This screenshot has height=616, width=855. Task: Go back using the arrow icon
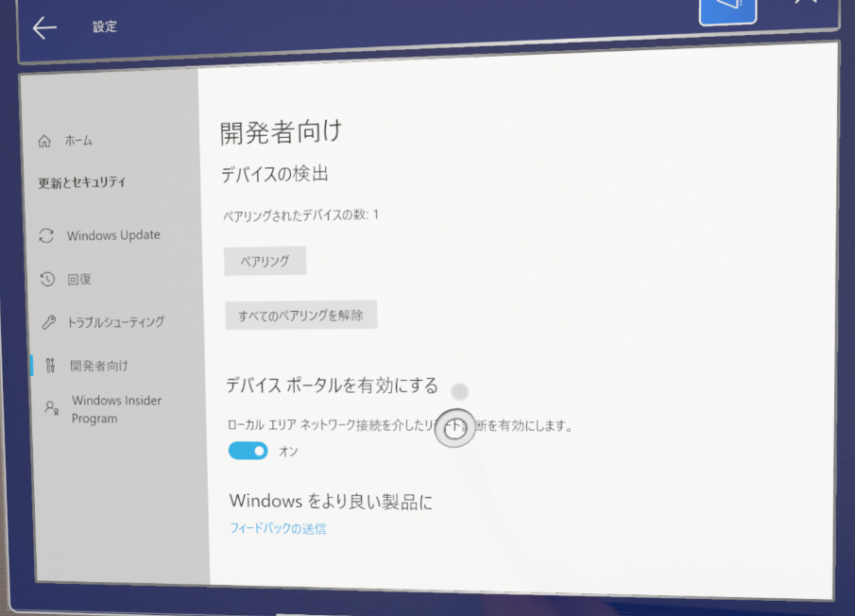(44, 27)
